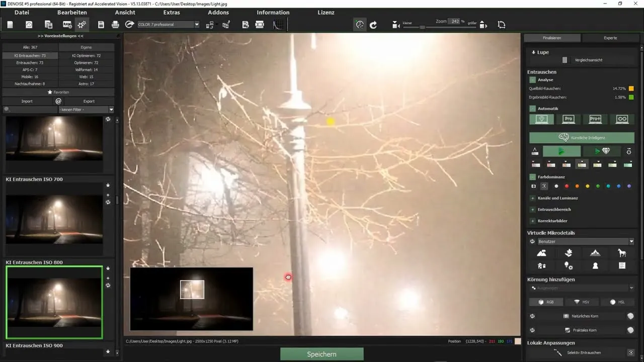Open the Addons menu
Viewport: 644px width, 362px height.
[x=218, y=12]
